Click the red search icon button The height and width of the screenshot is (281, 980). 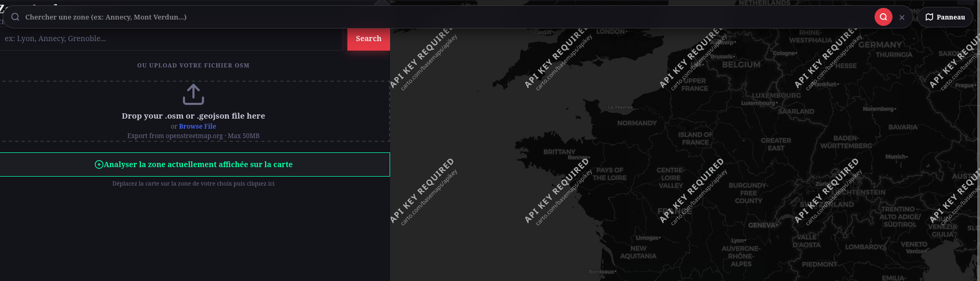884,17
